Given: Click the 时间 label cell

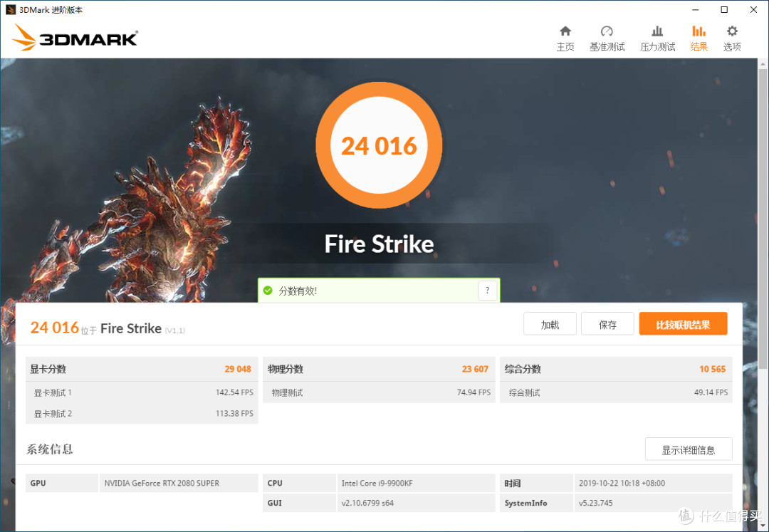Looking at the screenshot, I should click(537, 483).
